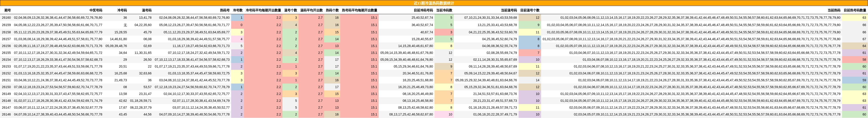This screenshot has width=868, height=118.
Task: Select period number 26151
Action: [x=6, y=80]
